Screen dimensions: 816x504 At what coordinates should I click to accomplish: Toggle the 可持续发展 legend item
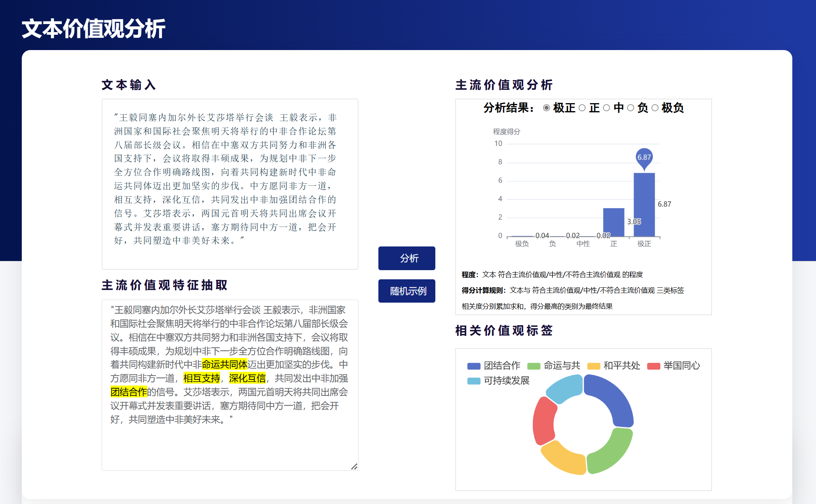[x=498, y=381]
